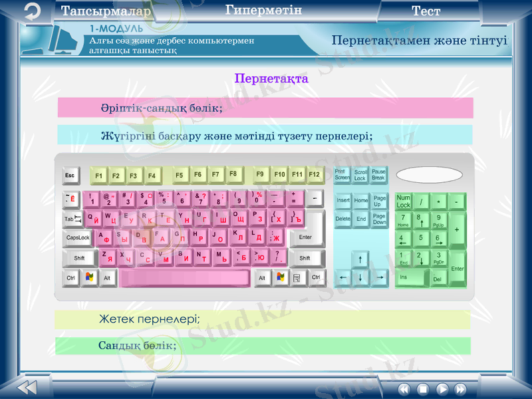The image size is (532, 399).
Task: Select the pink Әріптік-сандық бөлік bar
Action: point(265,108)
